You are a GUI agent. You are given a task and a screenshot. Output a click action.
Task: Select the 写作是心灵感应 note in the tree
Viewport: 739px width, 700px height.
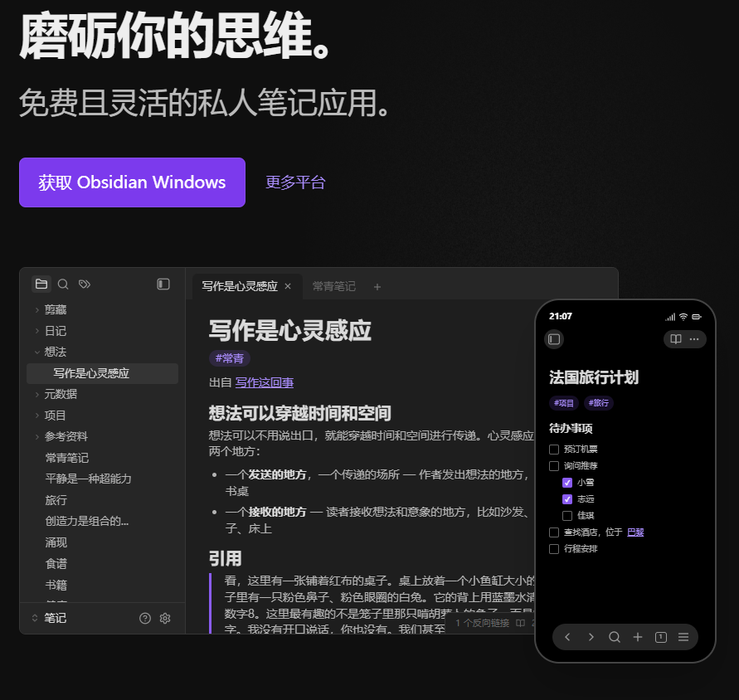point(102,373)
